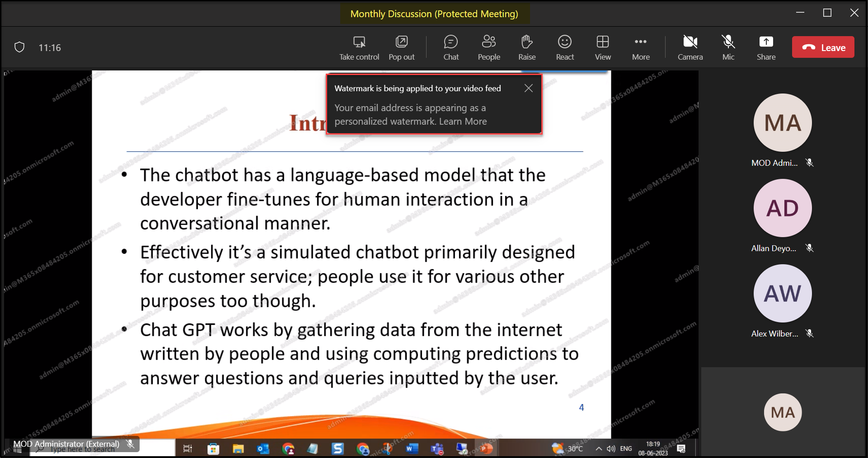The height and width of the screenshot is (458, 868).
Task: Click the Take control icon
Action: (x=359, y=42)
